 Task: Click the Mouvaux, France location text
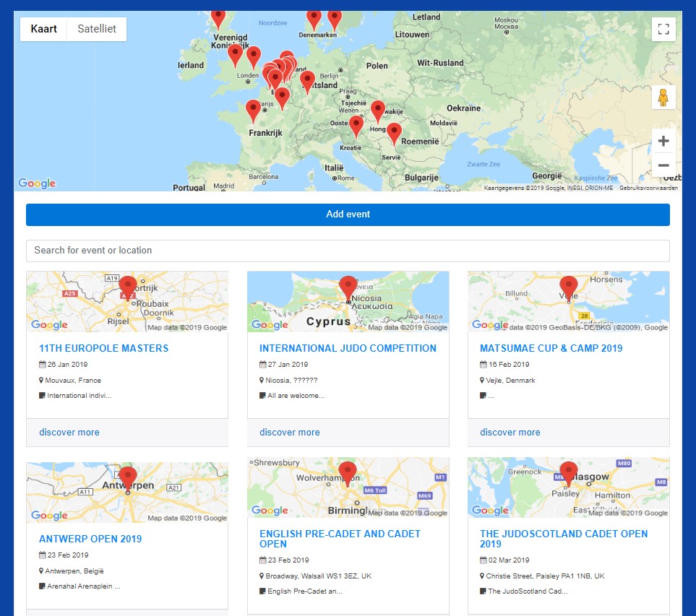pos(73,381)
